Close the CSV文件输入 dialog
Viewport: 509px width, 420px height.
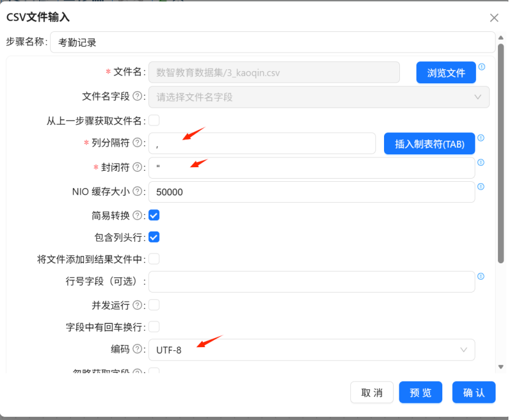(494, 18)
